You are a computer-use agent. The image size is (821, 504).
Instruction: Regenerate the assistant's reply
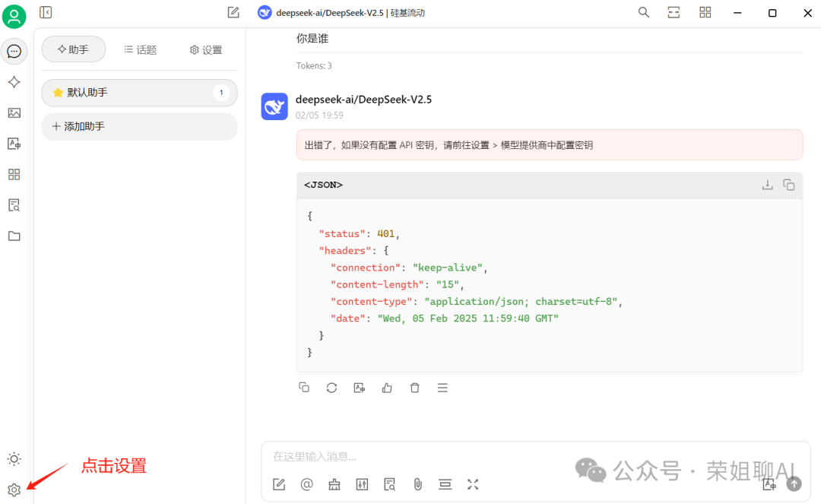331,388
